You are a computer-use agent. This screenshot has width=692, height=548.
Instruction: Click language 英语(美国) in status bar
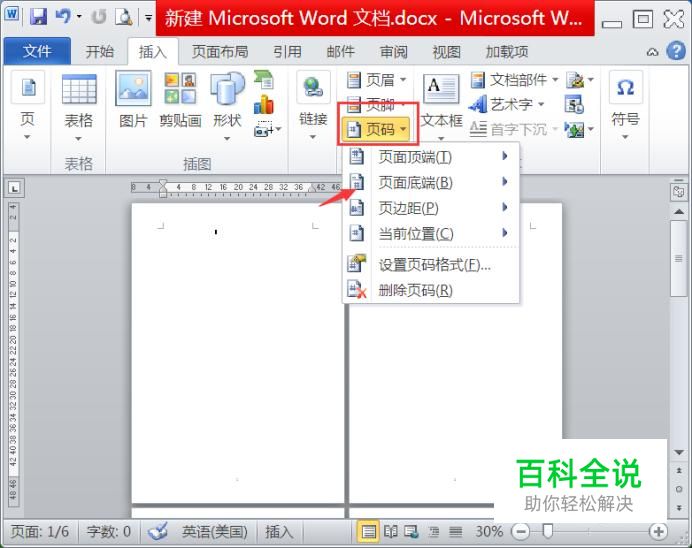[x=214, y=531]
